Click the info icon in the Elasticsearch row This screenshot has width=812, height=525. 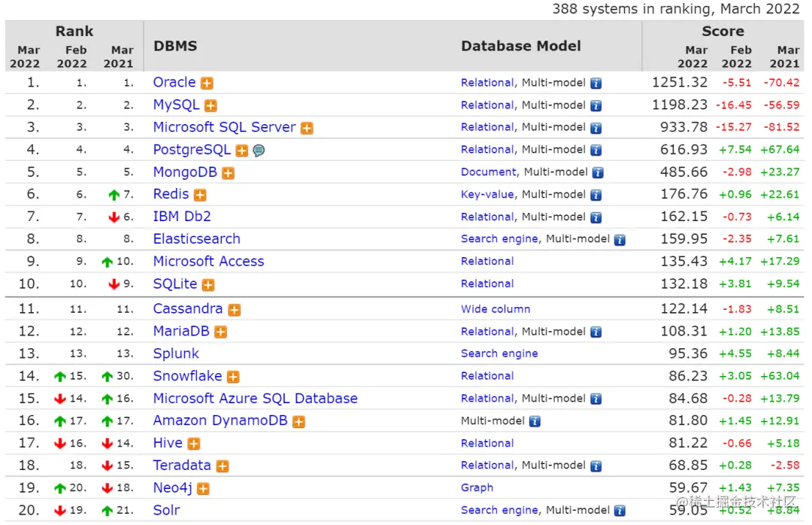click(x=620, y=240)
